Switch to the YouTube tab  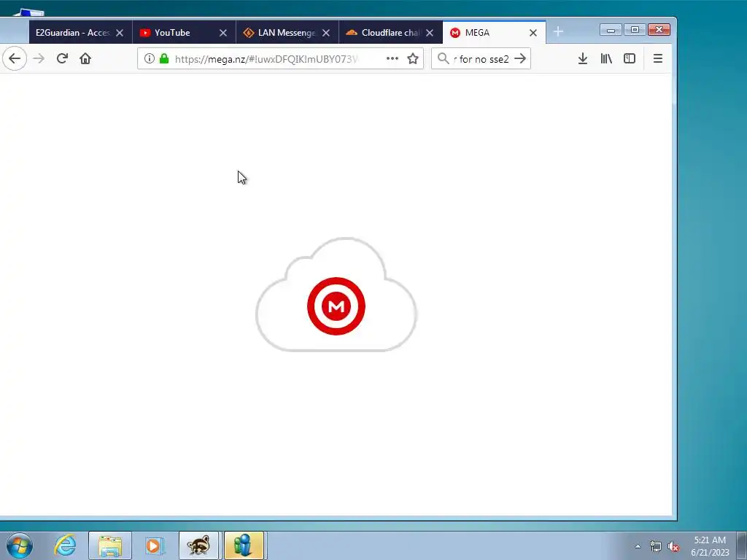click(172, 32)
